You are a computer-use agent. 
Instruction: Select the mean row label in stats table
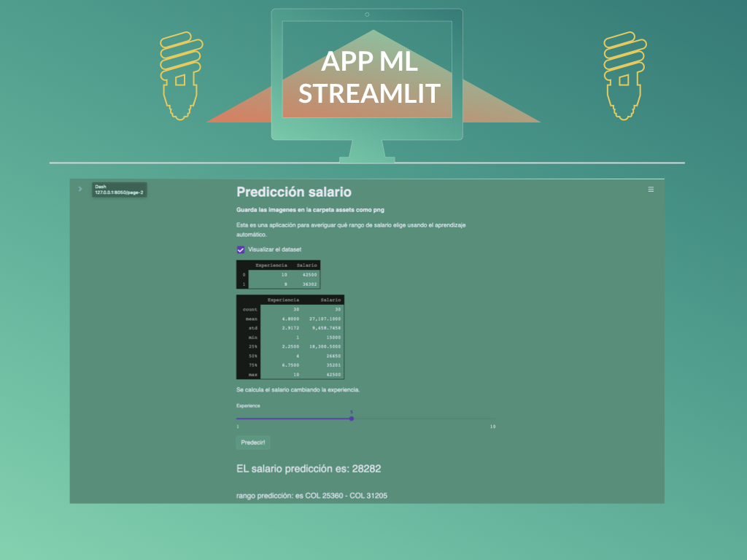251,319
